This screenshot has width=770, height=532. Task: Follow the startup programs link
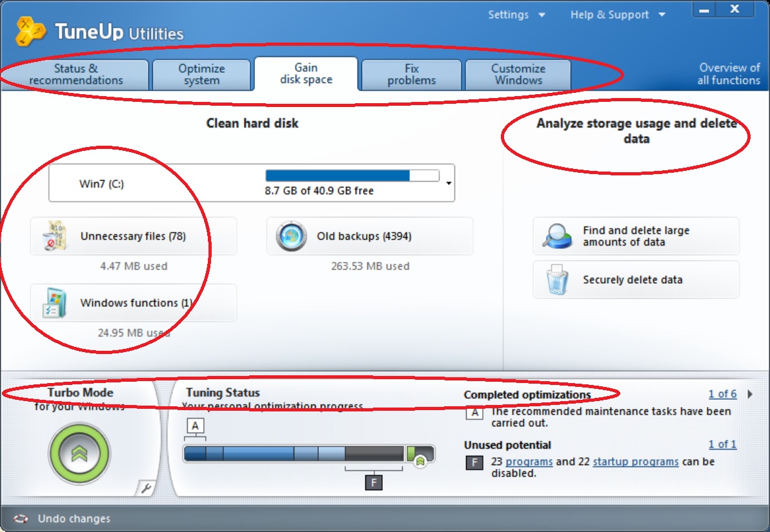(x=636, y=462)
